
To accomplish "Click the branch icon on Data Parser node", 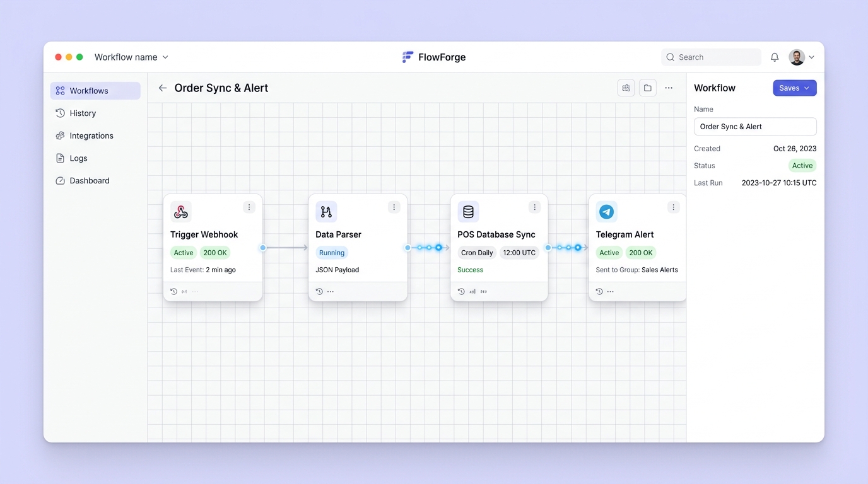I will (x=326, y=212).
